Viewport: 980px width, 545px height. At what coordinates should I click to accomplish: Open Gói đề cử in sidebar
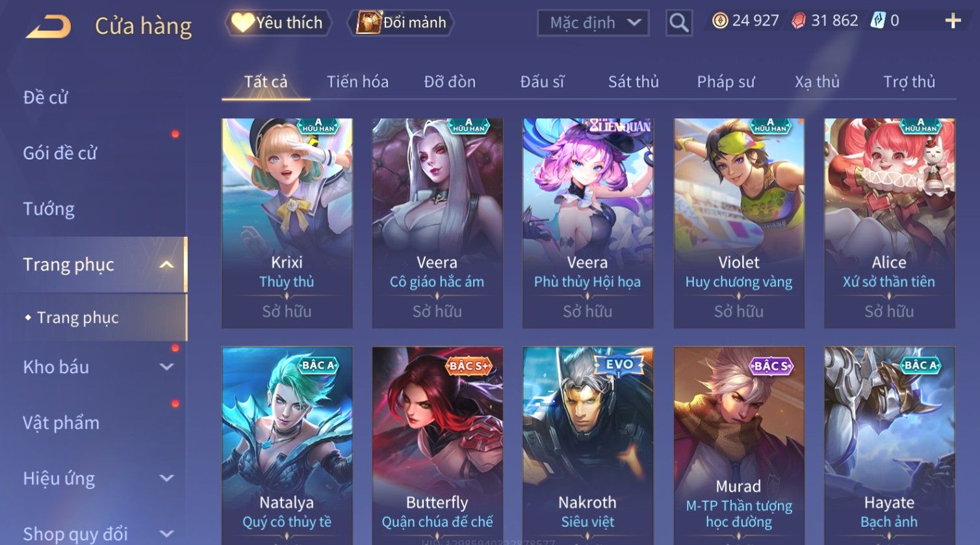tap(60, 153)
